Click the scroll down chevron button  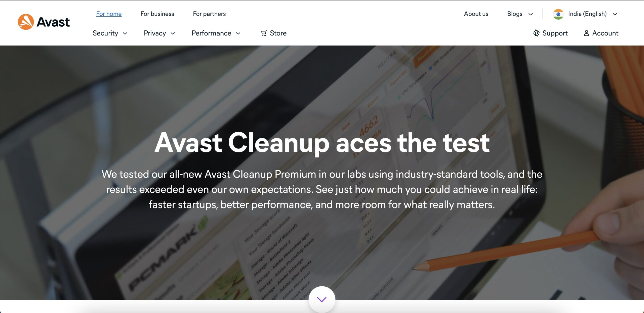pyautogui.click(x=321, y=298)
